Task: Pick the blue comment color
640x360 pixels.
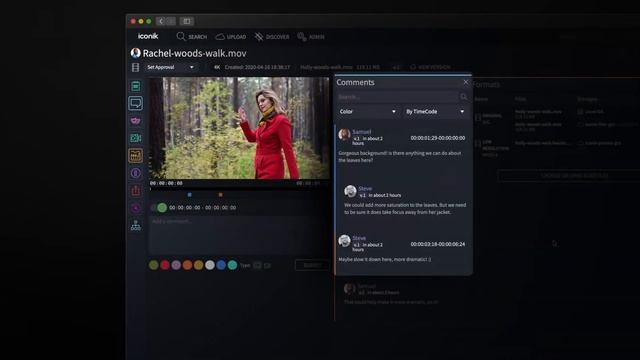Action: [221, 265]
